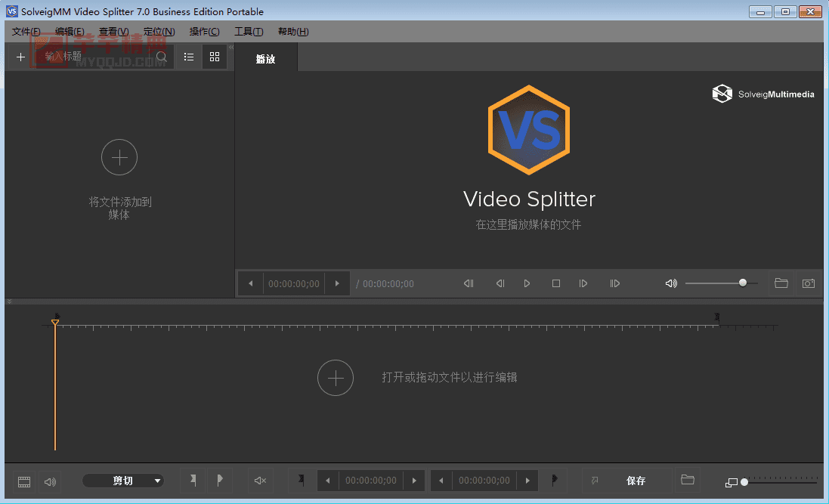Open the 帮助(H) menu
The width and height of the screenshot is (829, 504).
point(293,32)
